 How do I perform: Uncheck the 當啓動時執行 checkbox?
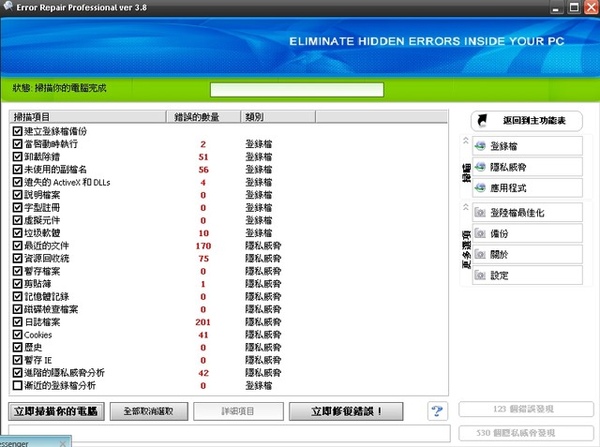point(17,144)
